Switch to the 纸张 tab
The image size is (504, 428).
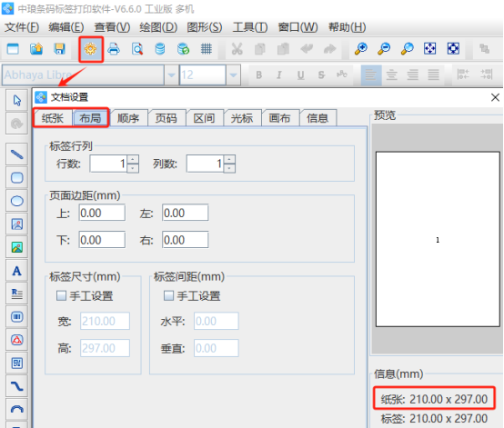click(x=53, y=118)
